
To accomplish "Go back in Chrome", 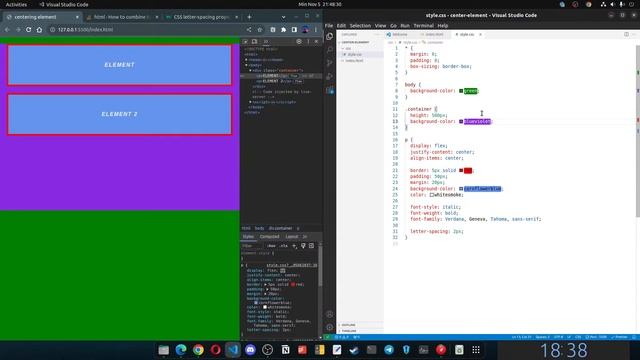I will [7, 30].
